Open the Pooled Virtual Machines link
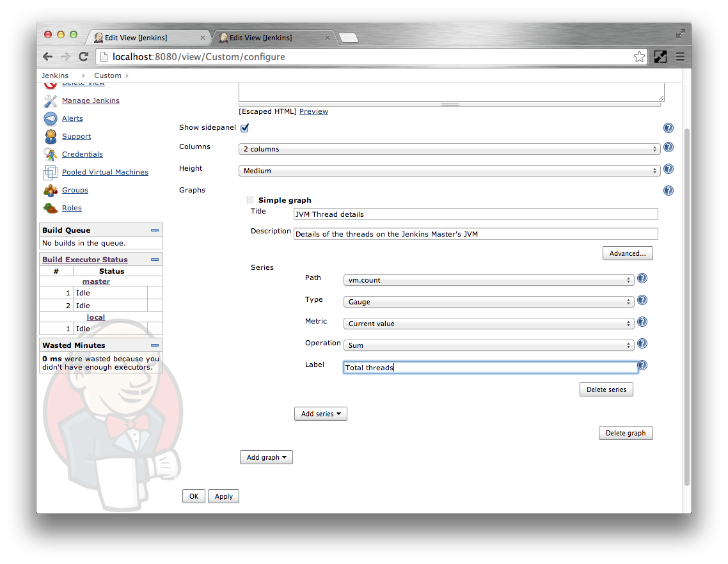This screenshot has height=564, width=728. point(105,172)
